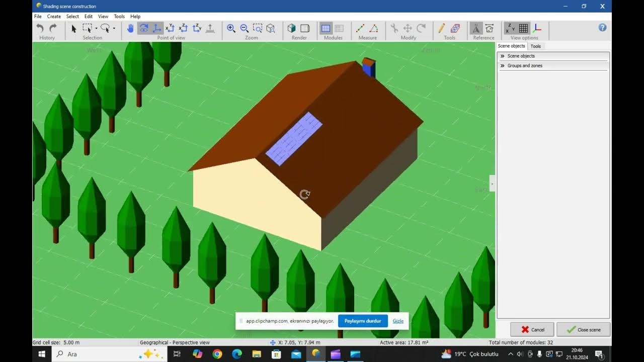Collapse the side panel with arrow handle
The image size is (644, 362).
coord(492,184)
